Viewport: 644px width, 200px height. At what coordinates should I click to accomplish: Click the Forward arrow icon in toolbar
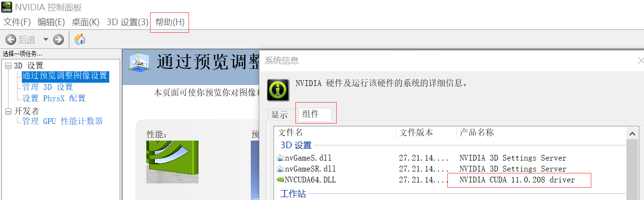point(58,39)
